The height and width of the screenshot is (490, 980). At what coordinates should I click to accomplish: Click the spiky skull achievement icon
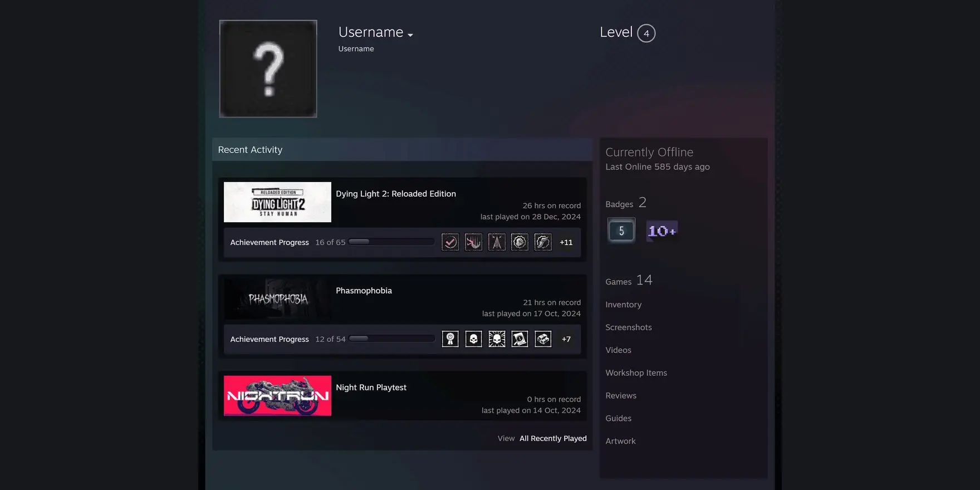(x=497, y=339)
